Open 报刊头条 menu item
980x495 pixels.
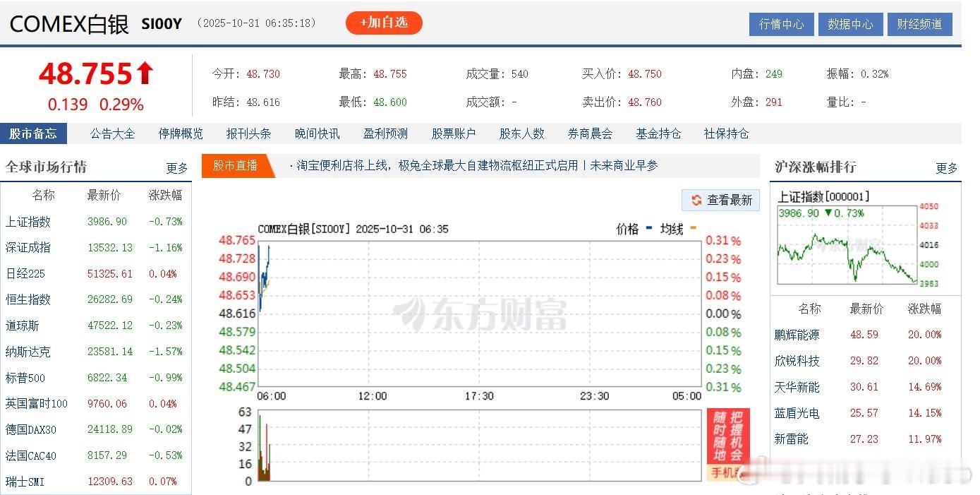(x=248, y=133)
